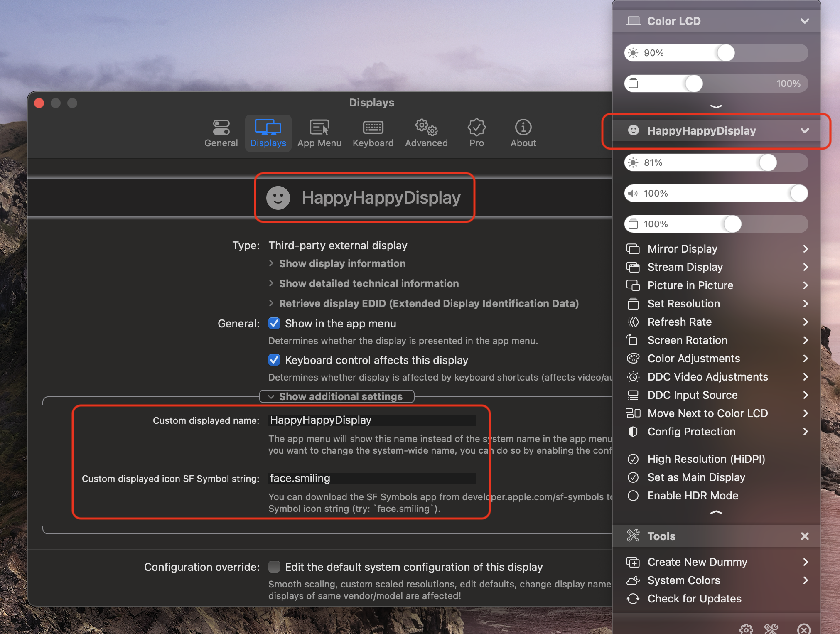Run Check for Updates
Image resolution: width=840 pixels, height=634 pixels.
tap(694, 599)
